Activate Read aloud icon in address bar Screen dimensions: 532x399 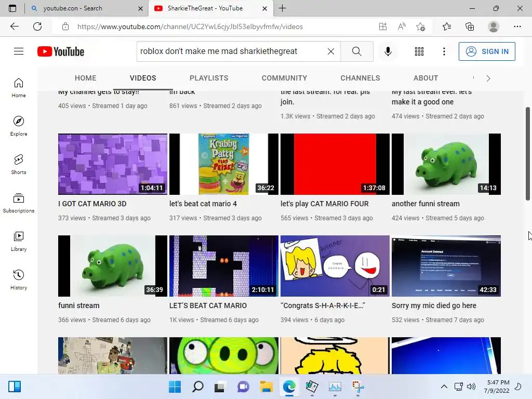pyautogui.click(x=402, y=26)
